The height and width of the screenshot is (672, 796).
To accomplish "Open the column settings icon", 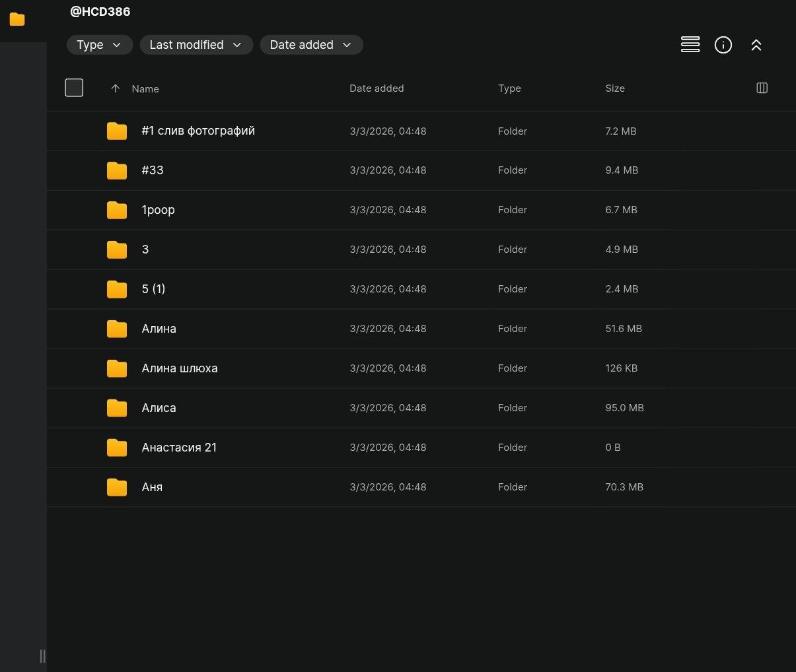I will click(762, 88).
